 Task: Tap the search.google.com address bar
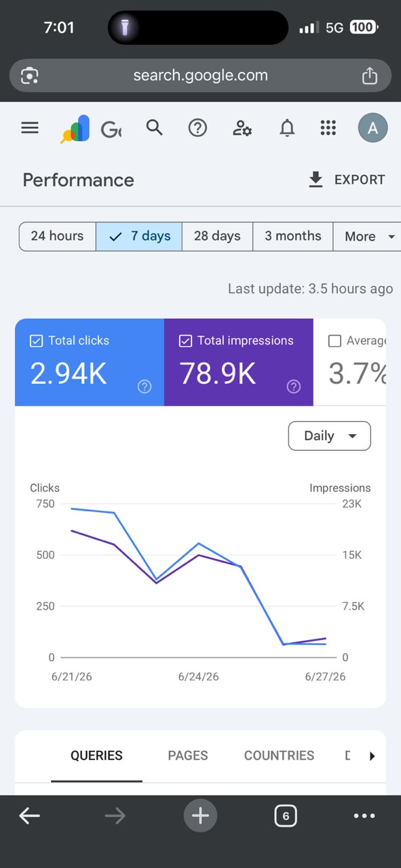coord(200,75)
